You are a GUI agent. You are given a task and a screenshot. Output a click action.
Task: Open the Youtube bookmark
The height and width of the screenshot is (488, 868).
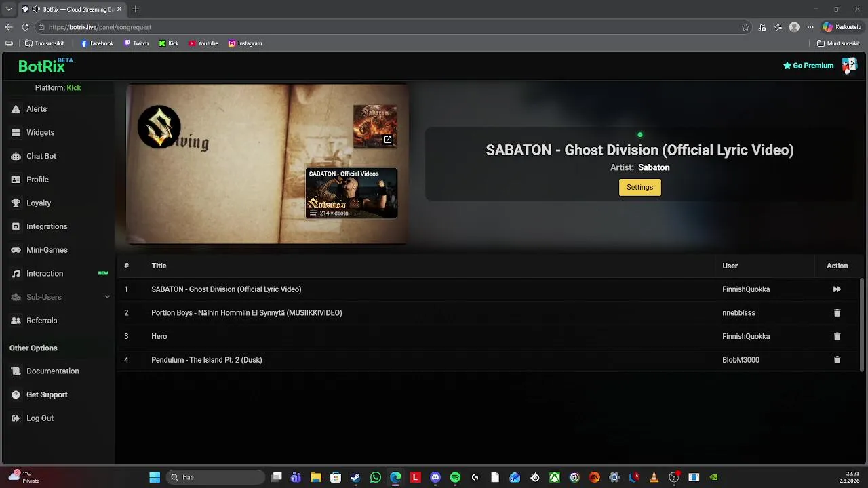pyautogui.click(x=203, y=43)
